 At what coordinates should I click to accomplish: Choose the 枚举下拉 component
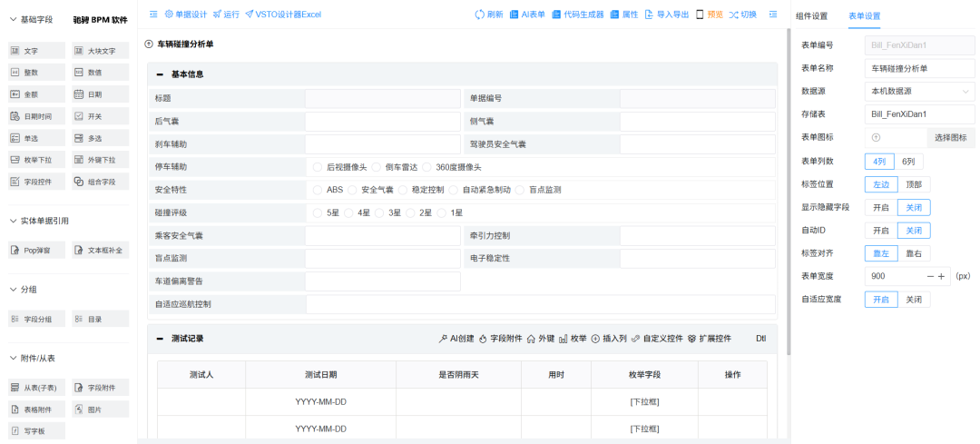pos(36,160)
